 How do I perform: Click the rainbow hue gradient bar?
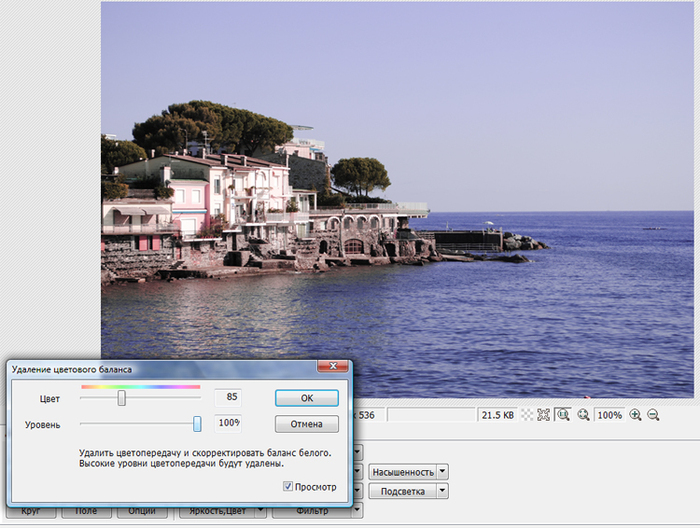[x=141, y=387]
